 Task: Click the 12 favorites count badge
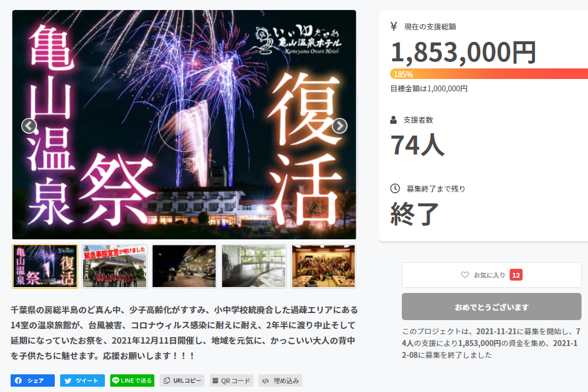[x=516, y=275]
